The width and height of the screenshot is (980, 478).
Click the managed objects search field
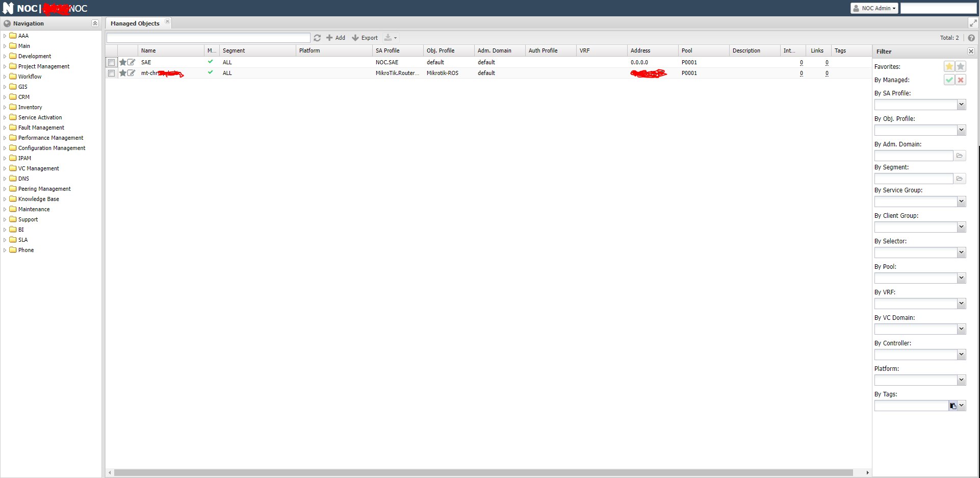pos(208,38)
